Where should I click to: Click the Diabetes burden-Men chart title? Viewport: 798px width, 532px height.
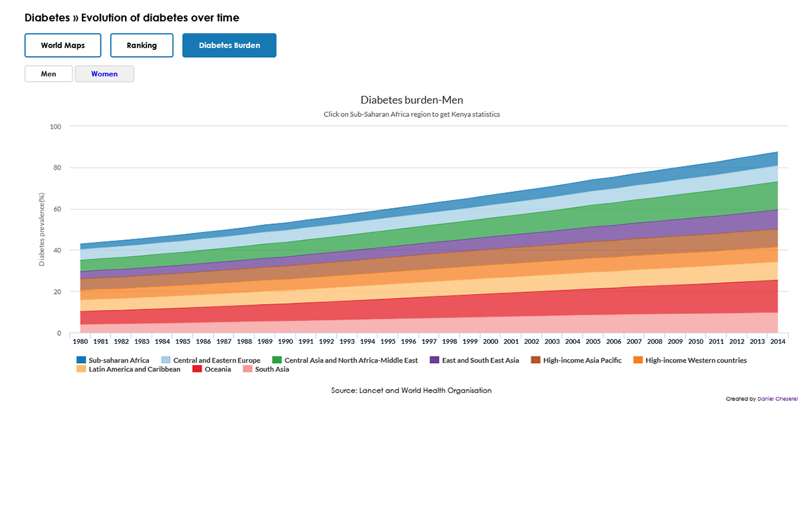click(x=412, y=99)
